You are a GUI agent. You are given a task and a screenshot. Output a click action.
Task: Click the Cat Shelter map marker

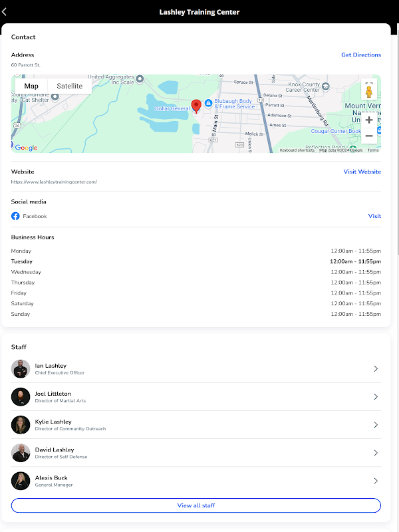55,97
